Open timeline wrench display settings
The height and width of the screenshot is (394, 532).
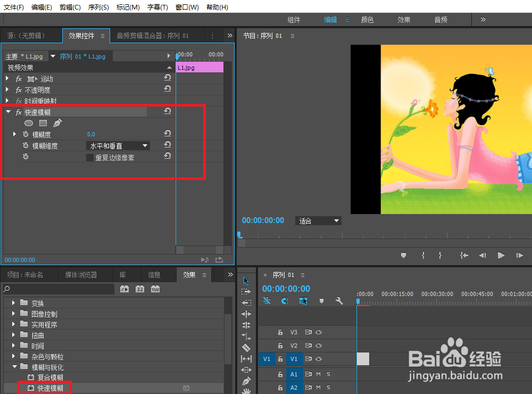pyautogui.click(x=339, y=301)
